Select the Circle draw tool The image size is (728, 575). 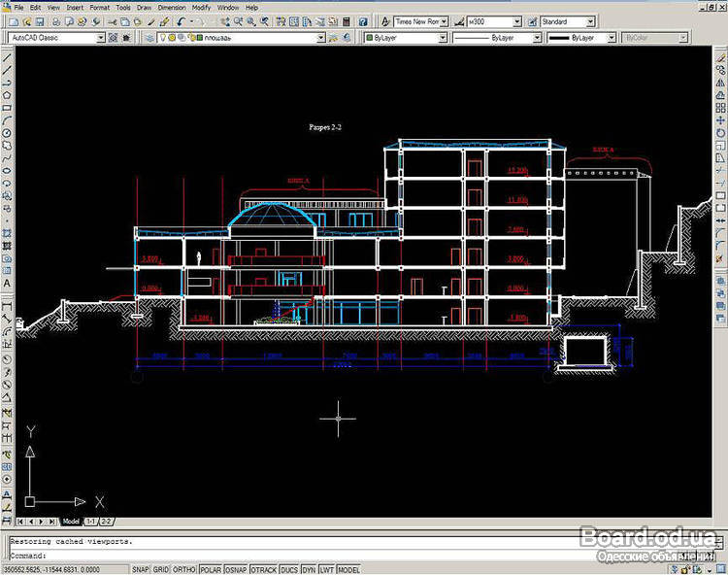click(x=7, y=133)
